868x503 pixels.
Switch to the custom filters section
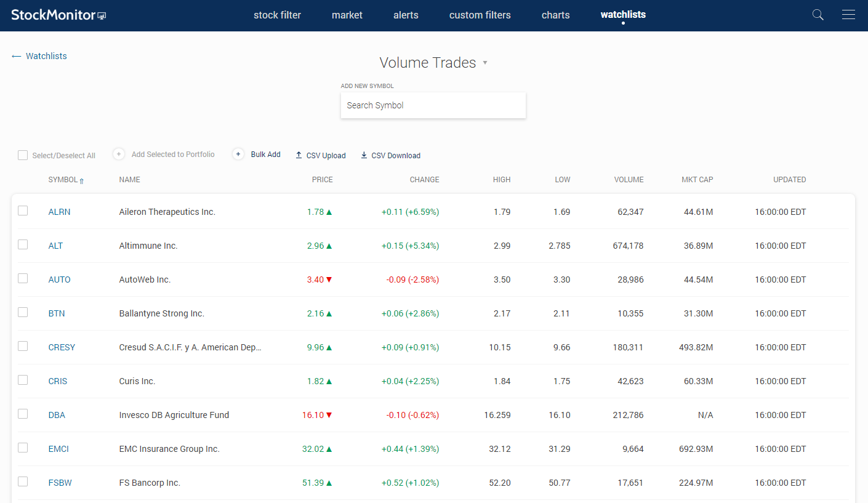pyautogui.click(x=480, y=15)
